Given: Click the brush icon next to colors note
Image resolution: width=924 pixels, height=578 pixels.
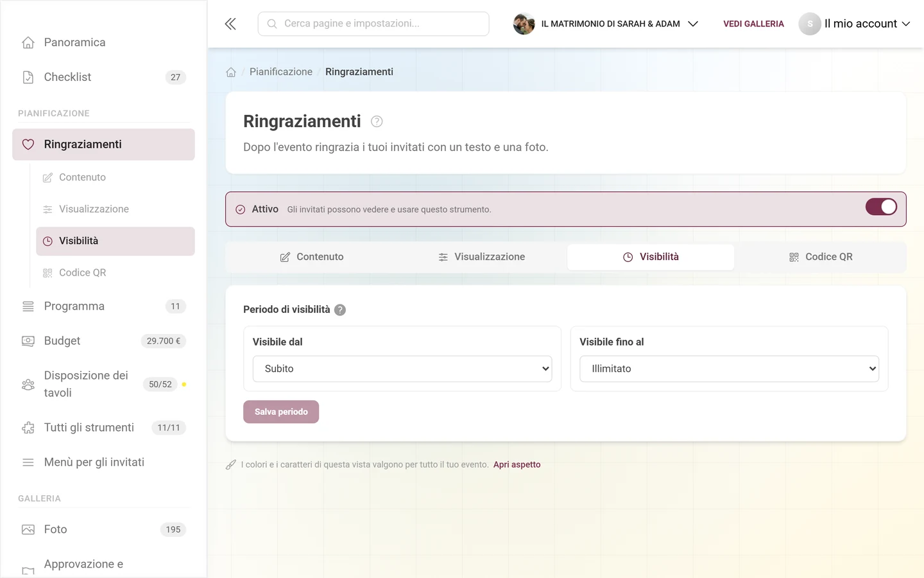Looking at the screenshot, I should [231, 464].
